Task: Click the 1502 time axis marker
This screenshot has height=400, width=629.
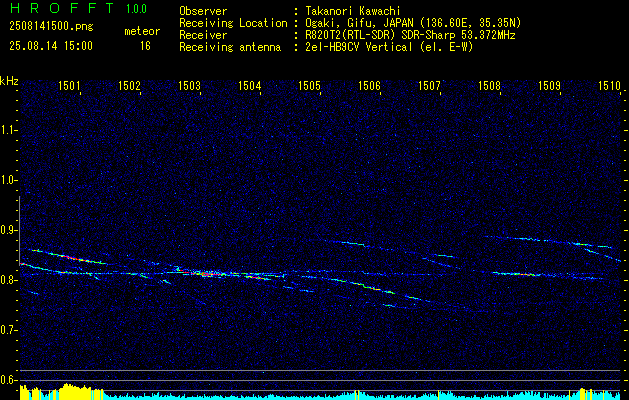Action: (x=130, y=85)
